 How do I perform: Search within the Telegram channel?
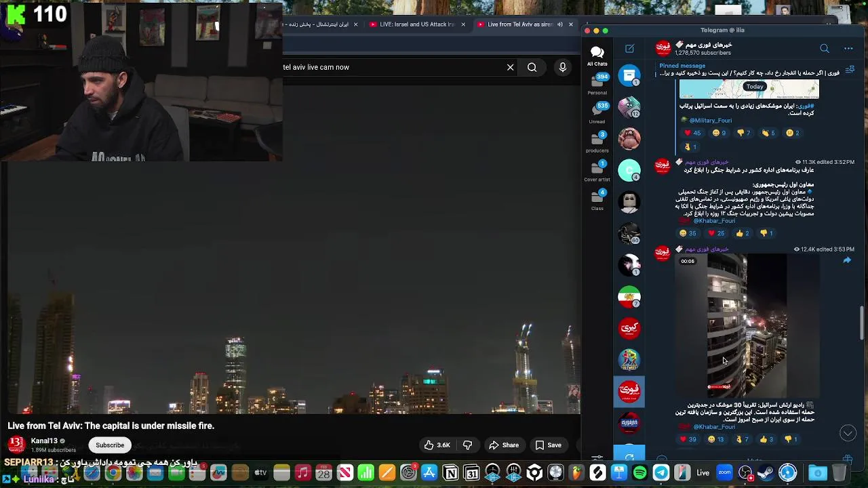[x=824, y=48]
